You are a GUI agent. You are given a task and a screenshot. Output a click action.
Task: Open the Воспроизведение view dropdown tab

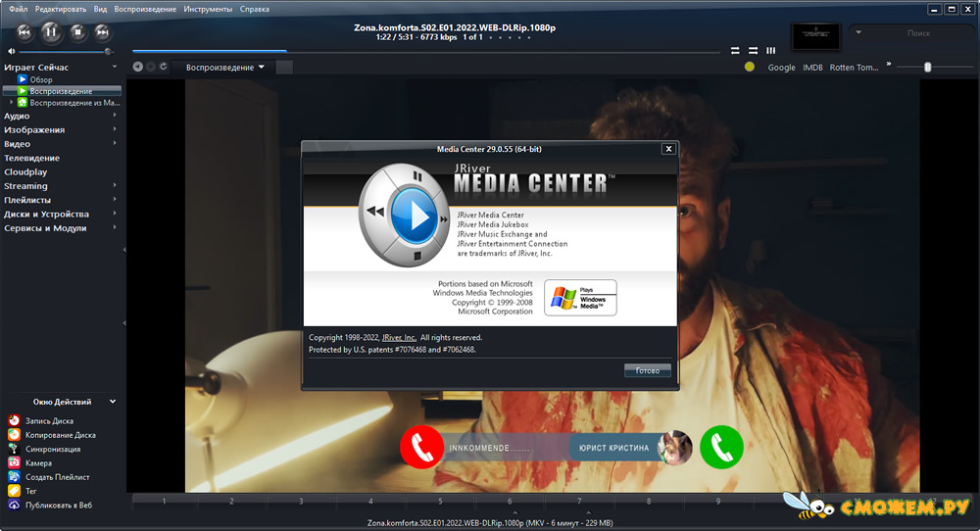coord(225,67)
